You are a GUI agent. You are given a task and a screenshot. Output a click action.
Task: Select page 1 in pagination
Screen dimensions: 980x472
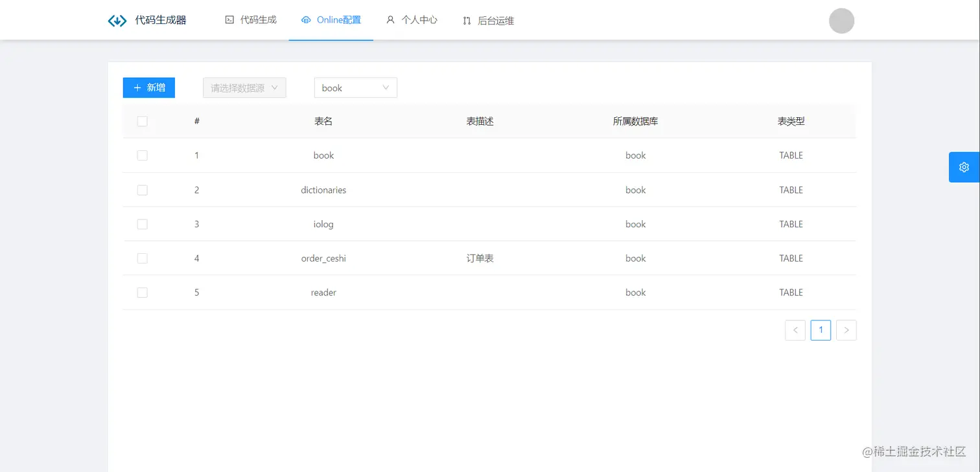coord(821,330)
